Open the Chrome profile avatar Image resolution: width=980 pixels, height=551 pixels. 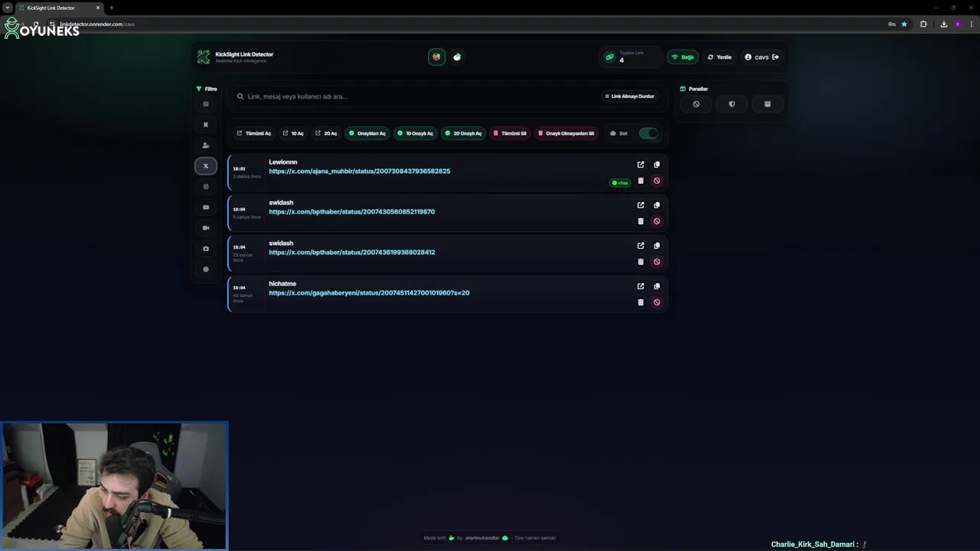pos(957,24)
